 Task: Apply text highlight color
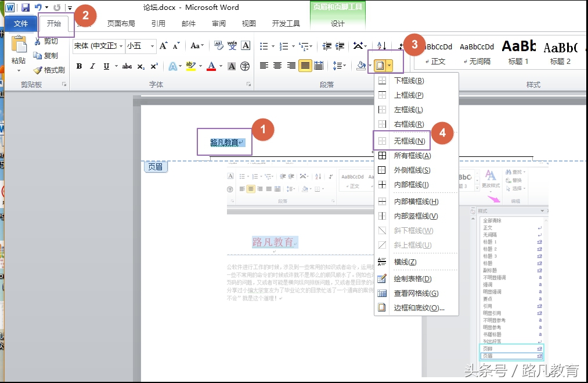pos(190,66)
